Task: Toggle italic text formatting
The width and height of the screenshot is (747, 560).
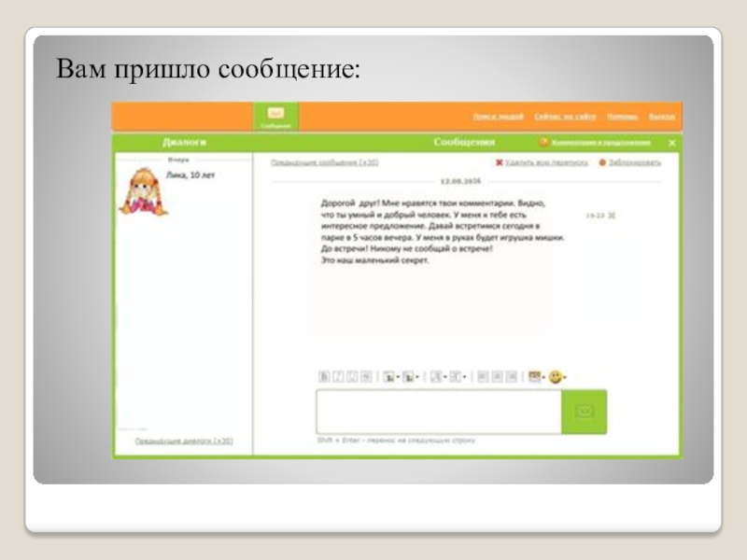Action: click(338, 377)
